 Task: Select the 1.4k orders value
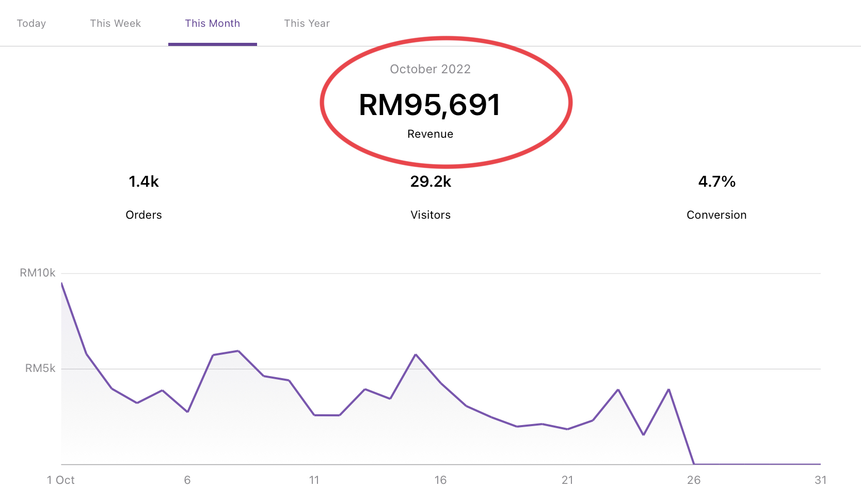click(143, 182)
